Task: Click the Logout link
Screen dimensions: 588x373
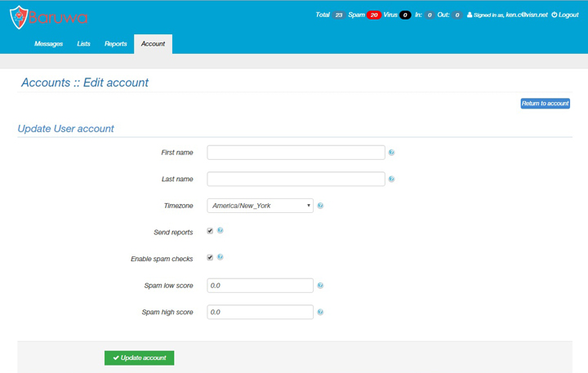Action: [x=565, y=15]
